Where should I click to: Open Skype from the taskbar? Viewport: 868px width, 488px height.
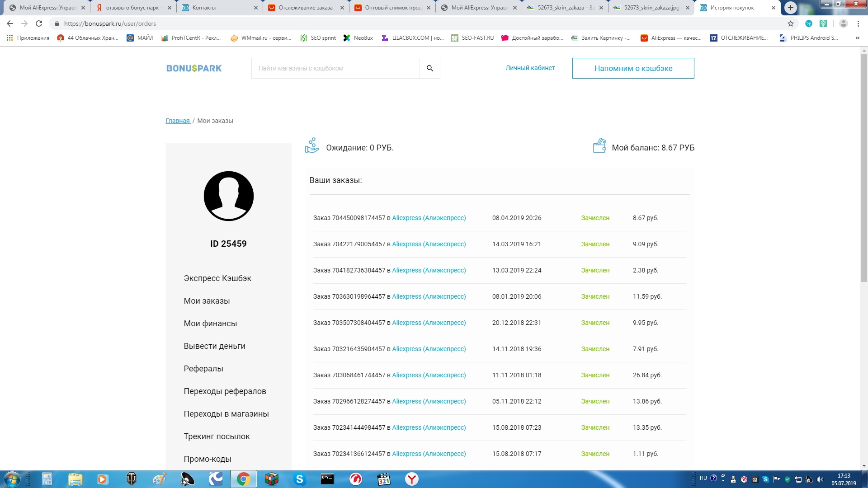(299, 479)
